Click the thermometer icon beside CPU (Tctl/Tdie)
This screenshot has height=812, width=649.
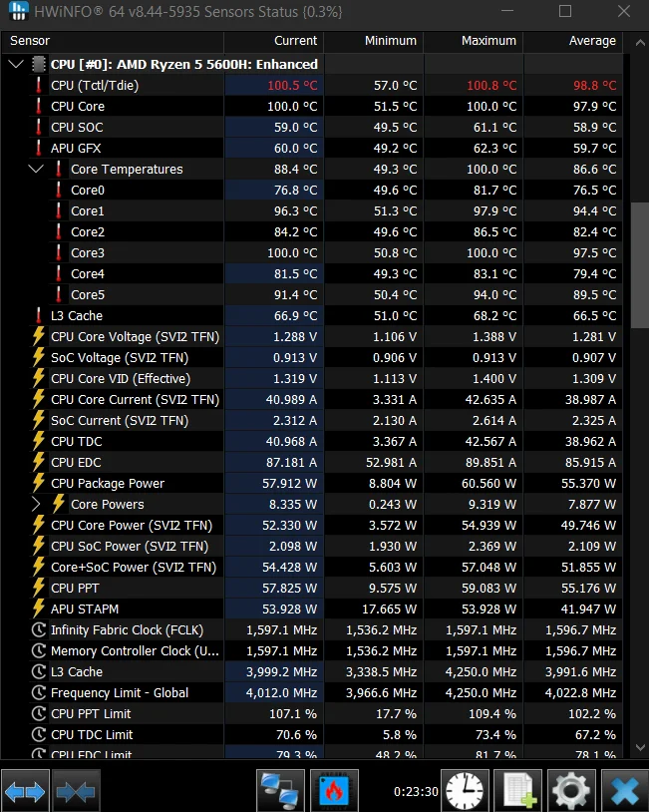37,85
